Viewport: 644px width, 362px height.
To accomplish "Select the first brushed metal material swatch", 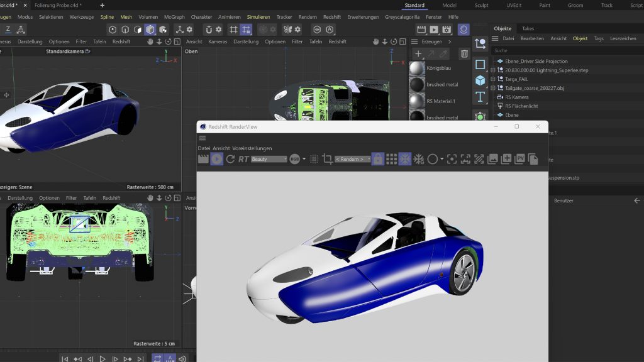I will point(417,85).
